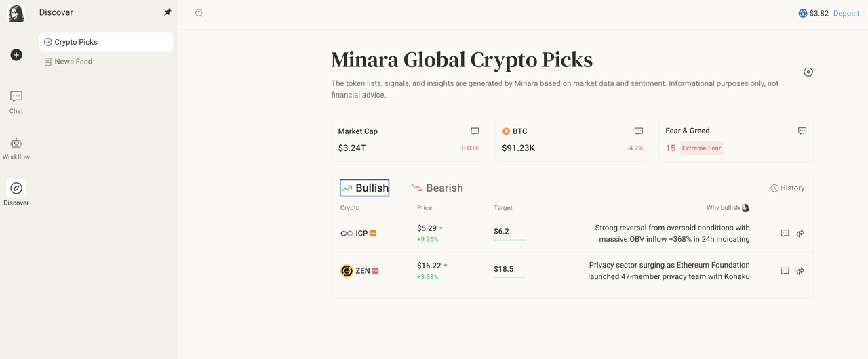Click the chat icon on ZEN row
The image size is (868, 359).
point(785,271)
